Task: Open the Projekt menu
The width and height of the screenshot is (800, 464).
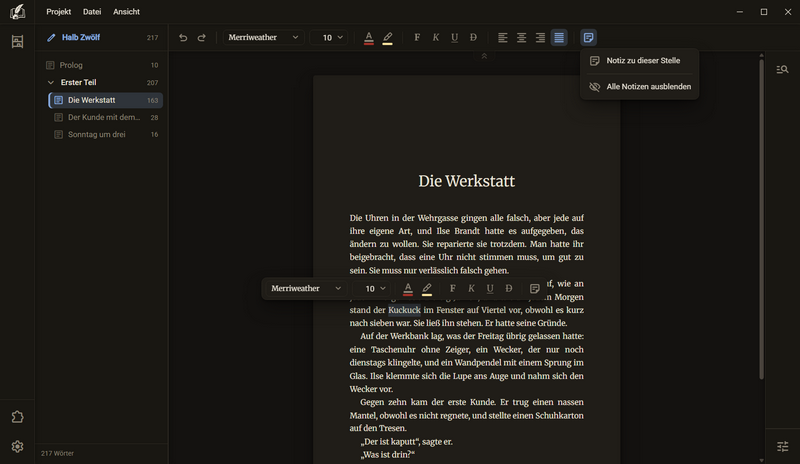Action: [59, 11]
